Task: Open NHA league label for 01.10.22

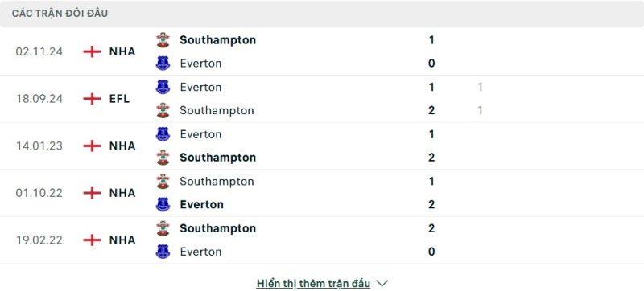Action: 122,193
